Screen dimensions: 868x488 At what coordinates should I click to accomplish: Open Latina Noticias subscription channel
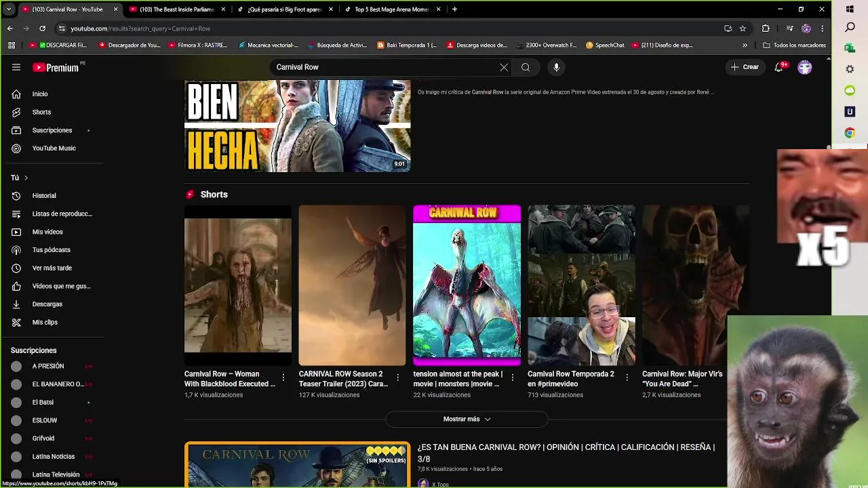(x=53, y=456)
